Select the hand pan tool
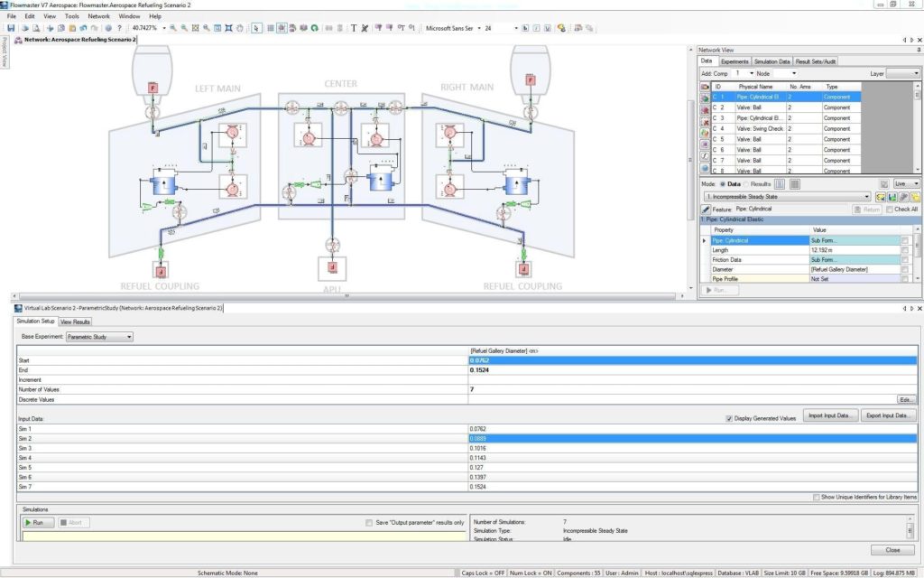Viewport: 924px width, 578px height. [240, 28]
